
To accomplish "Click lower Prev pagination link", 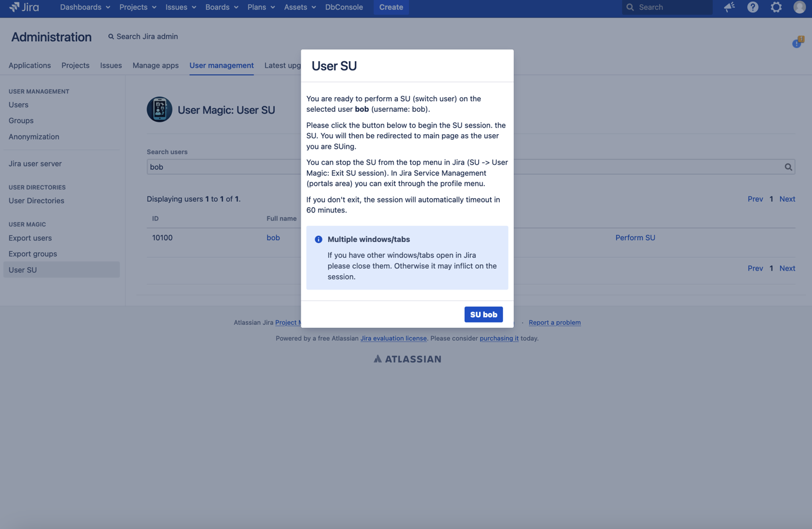I will point(755,268).
